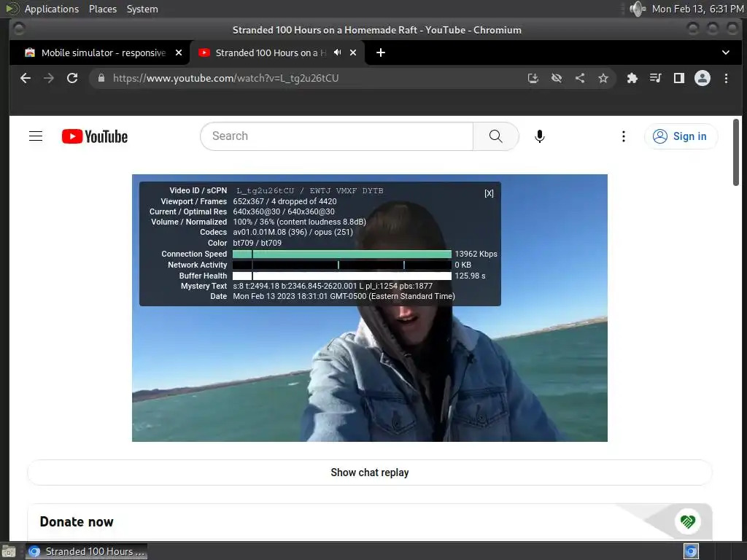Close the stats for nerds panel
The image size is (747, 560).
[x=489, y=193]
